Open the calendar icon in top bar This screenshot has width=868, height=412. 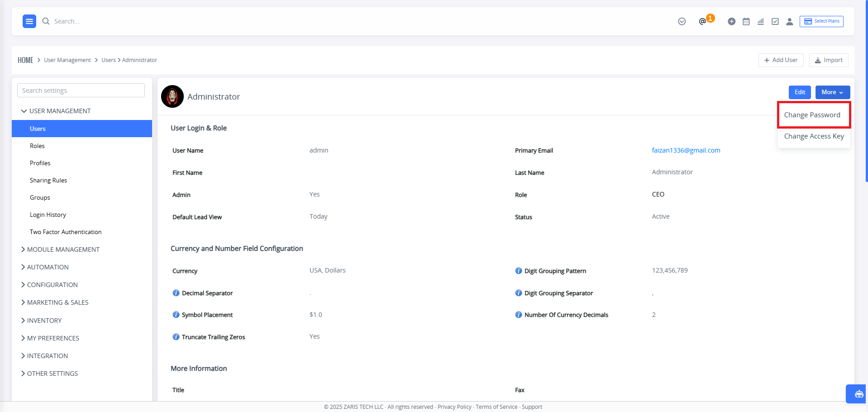[746, 21]
